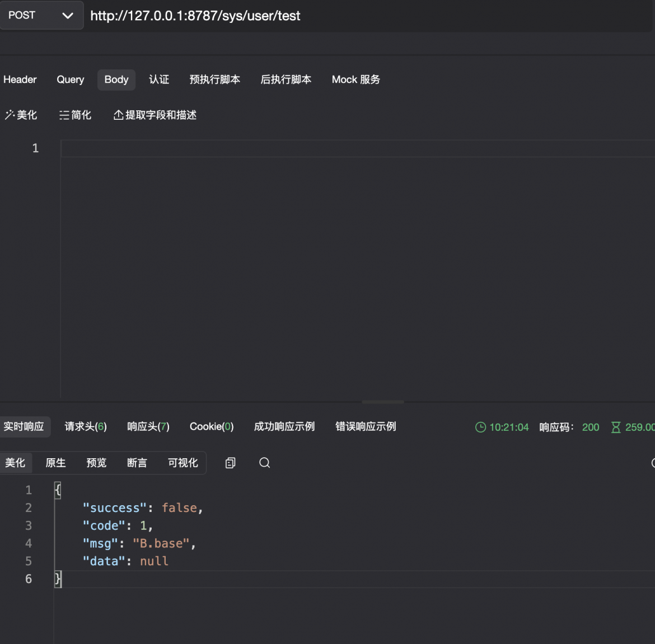Viewport: 655px width, 644px height.
Task: Switch response view to 预览
Action: point(96,463)
